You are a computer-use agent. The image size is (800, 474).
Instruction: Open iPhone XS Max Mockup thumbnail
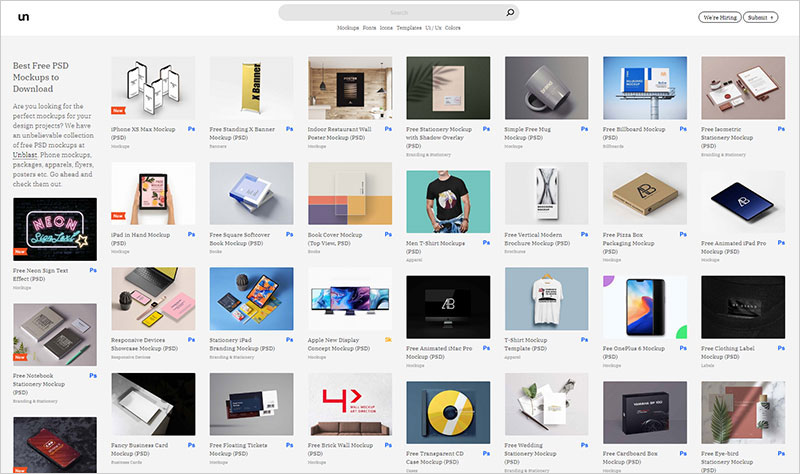click(153, 88)
